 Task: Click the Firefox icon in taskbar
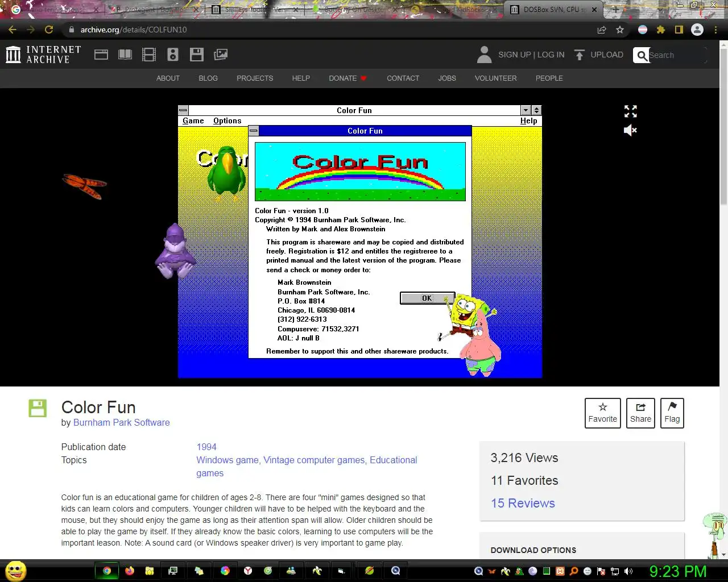tap(130, 571)
